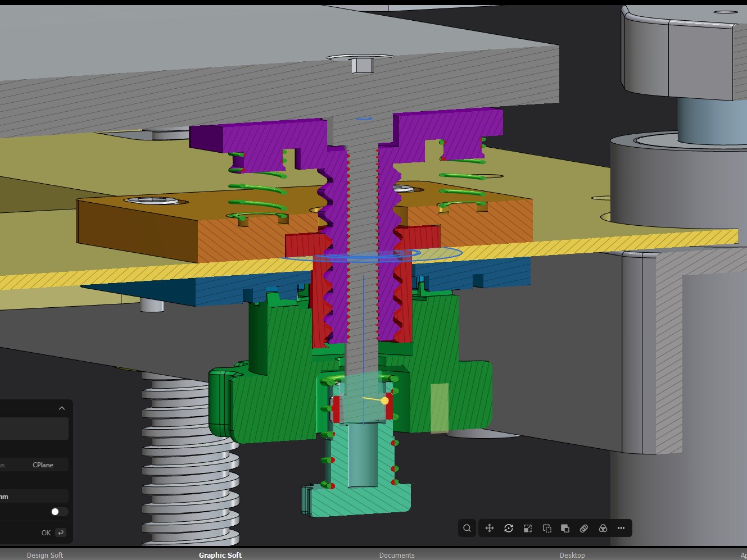
Task: Click the Enter key icon beside OK
Action: (61, 532)
